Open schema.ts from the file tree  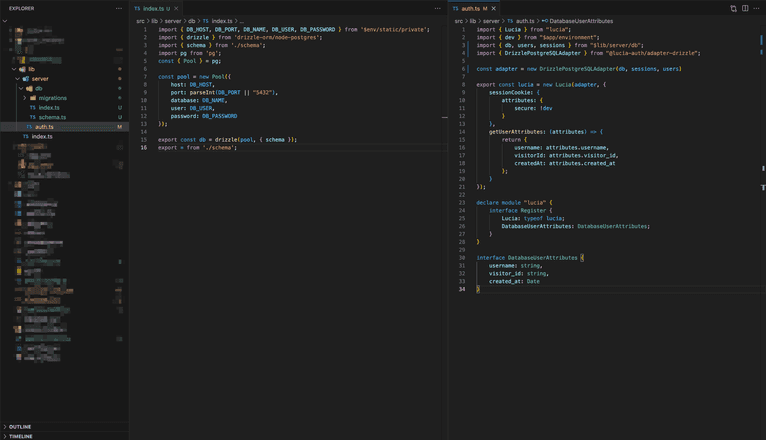pos(52,117)
